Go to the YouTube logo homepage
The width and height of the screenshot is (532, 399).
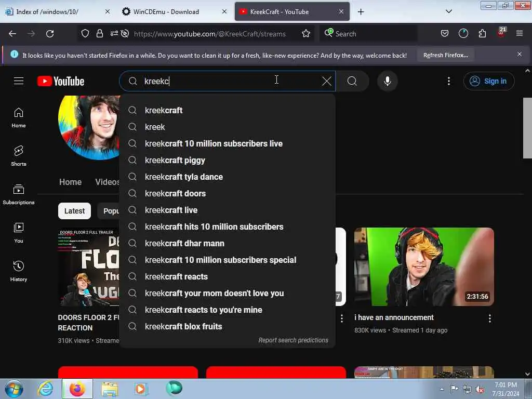[61, 81]
